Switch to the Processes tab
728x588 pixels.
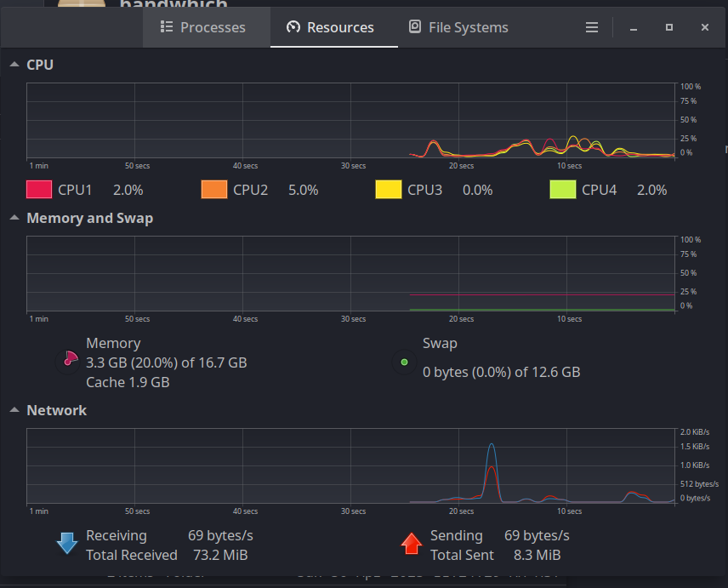(204, 27)
